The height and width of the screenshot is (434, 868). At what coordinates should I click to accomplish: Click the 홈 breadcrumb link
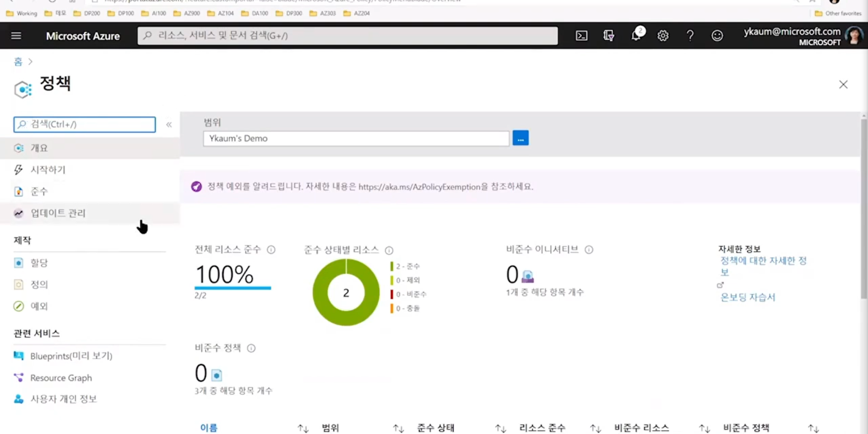[x=18, y=61]
